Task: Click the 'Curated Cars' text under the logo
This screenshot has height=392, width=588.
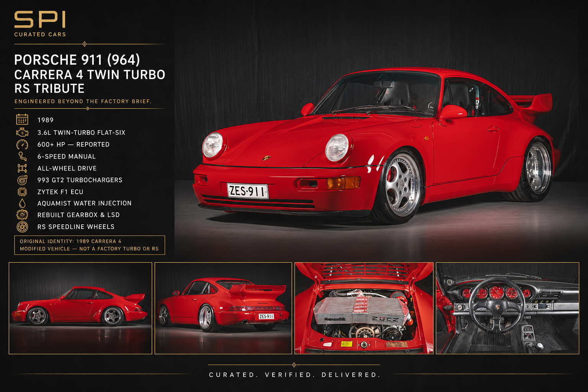Action: pos(40,34)
